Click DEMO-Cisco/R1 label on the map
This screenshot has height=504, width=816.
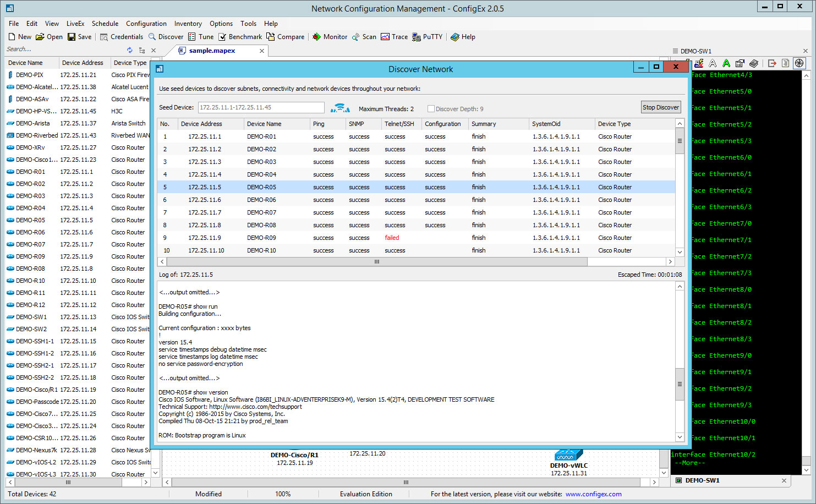pos(294,455)
